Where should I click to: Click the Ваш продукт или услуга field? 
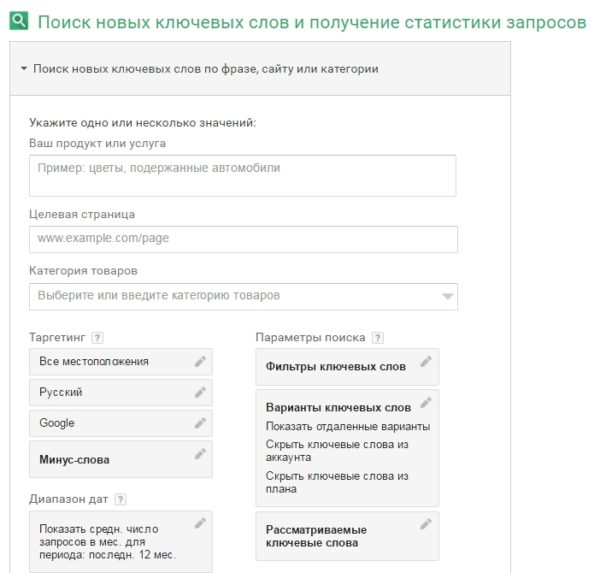(243, 175)
